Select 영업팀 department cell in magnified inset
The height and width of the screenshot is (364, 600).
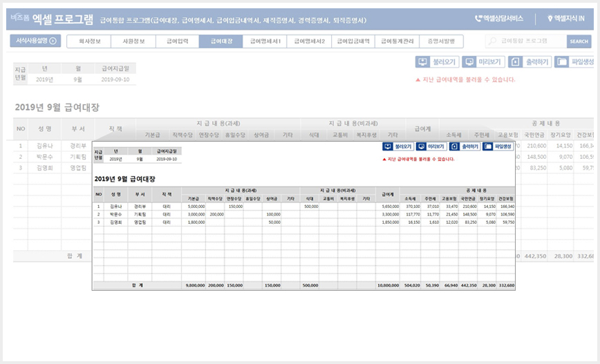(x=140, y=222)
